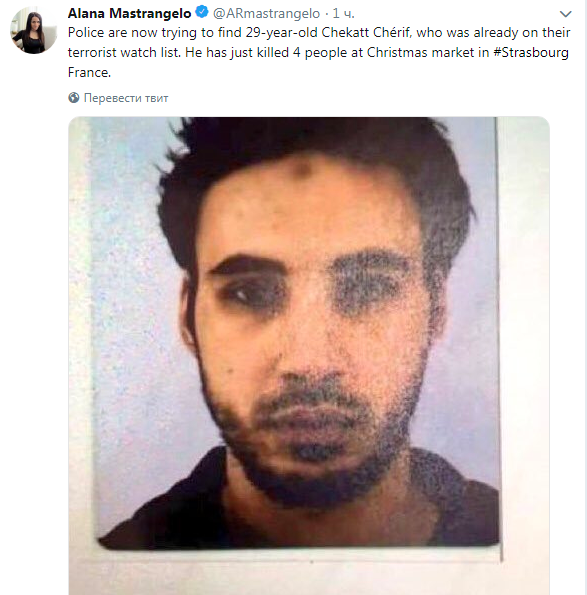Click the separator dot before timestamp
This screenshot has width=587, height=595.
(327, 14)
